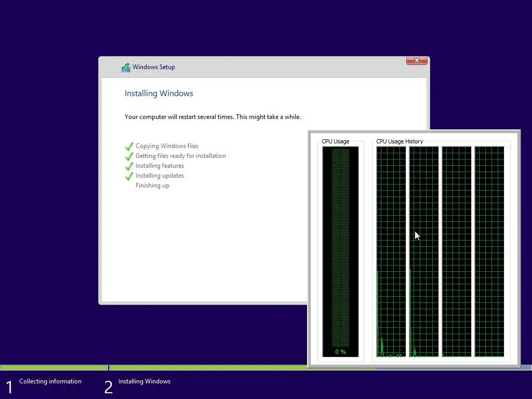Click the first CPU usage history graph
The width and height of the screenshot is (532, 399).
click(391, 251)
